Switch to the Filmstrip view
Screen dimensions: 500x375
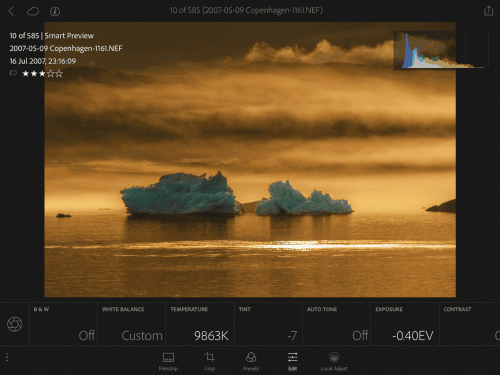[x=168, y=361]
